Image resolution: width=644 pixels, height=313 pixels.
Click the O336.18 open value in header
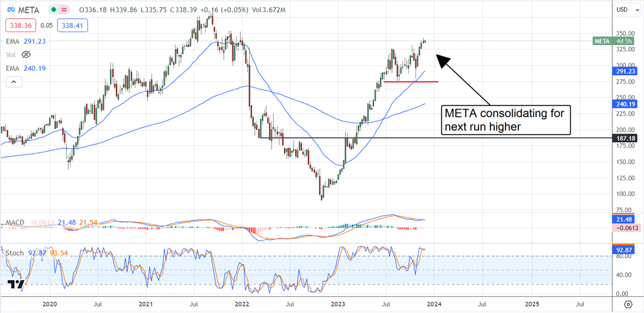pos(93,10)
